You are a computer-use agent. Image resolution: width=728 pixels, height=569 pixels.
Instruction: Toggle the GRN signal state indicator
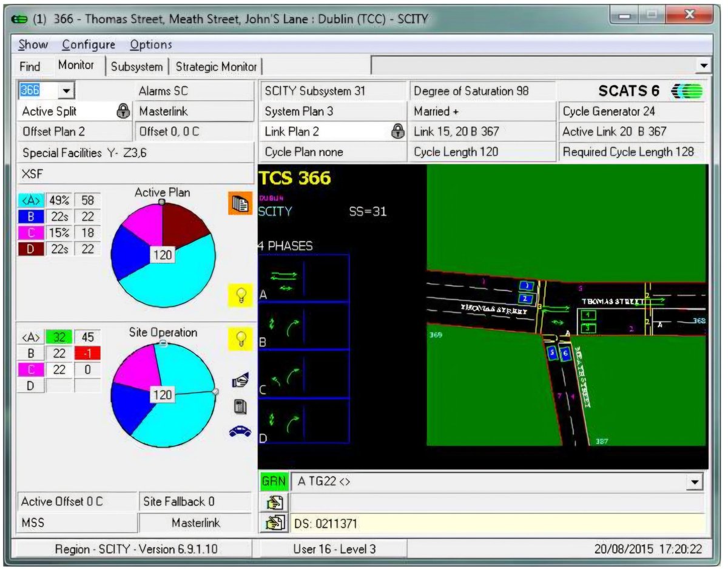pyautogui.click(x=275, y=481)
